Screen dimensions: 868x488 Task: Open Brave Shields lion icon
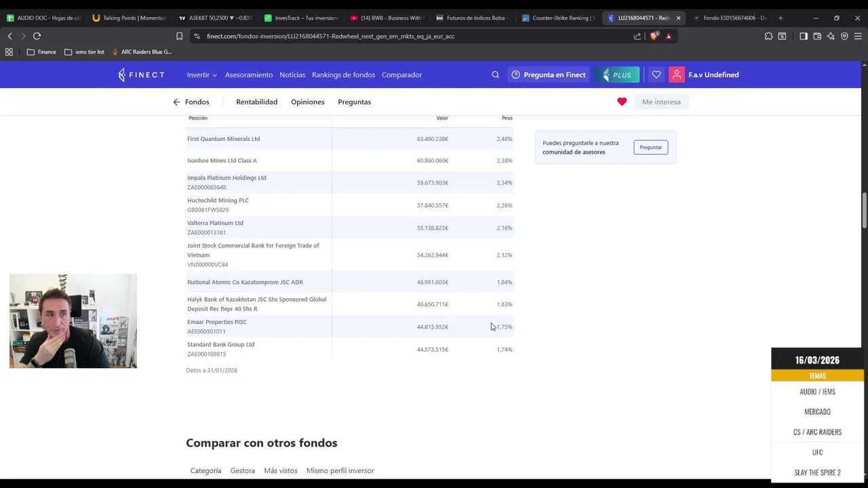pos(654,36)
